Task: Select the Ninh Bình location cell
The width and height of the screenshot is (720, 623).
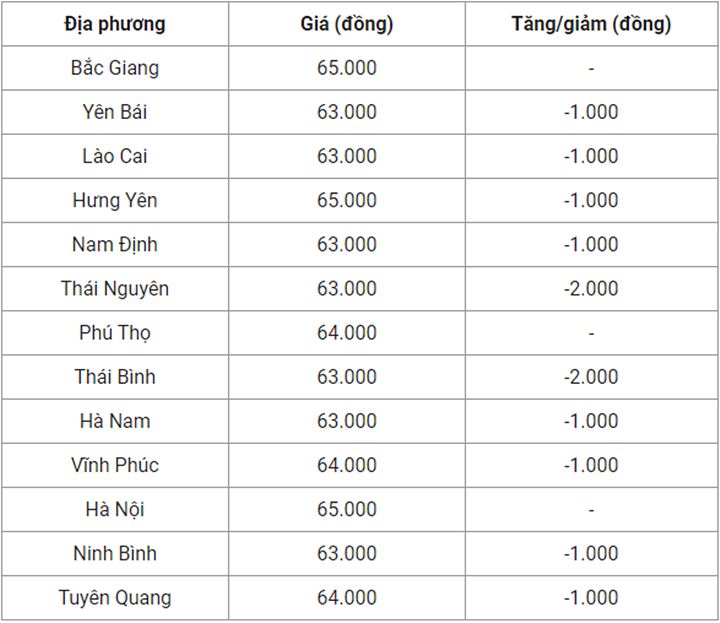Action: (115, 553)
